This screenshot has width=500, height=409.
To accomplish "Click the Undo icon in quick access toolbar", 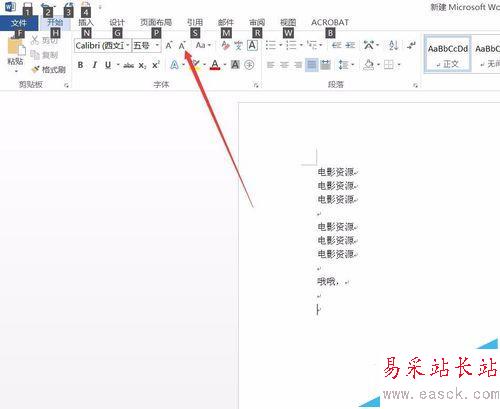I will coord(46,6).
